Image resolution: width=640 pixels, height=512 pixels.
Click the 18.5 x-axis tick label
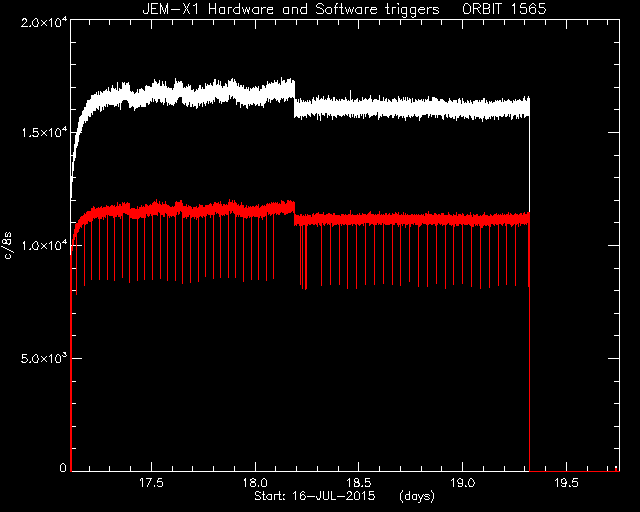point(359,483)
